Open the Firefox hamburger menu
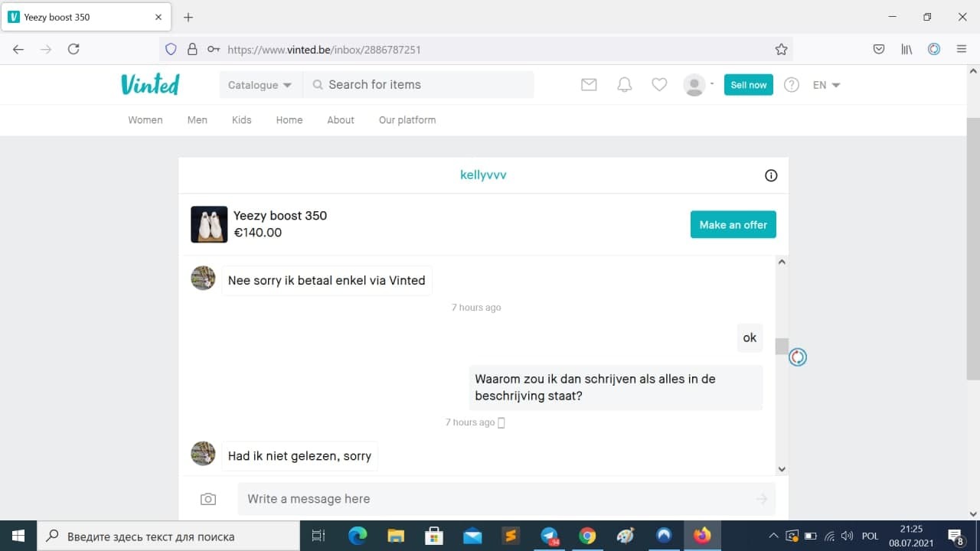This screenshot has width=980, height=551. [x=962, y=49]
